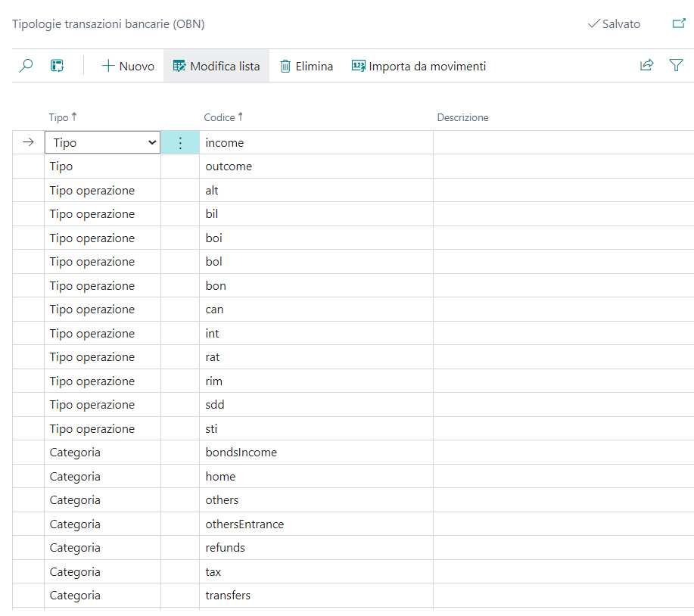Select the 'int' code cell
The image size is (694, 616).
[316, 333]
